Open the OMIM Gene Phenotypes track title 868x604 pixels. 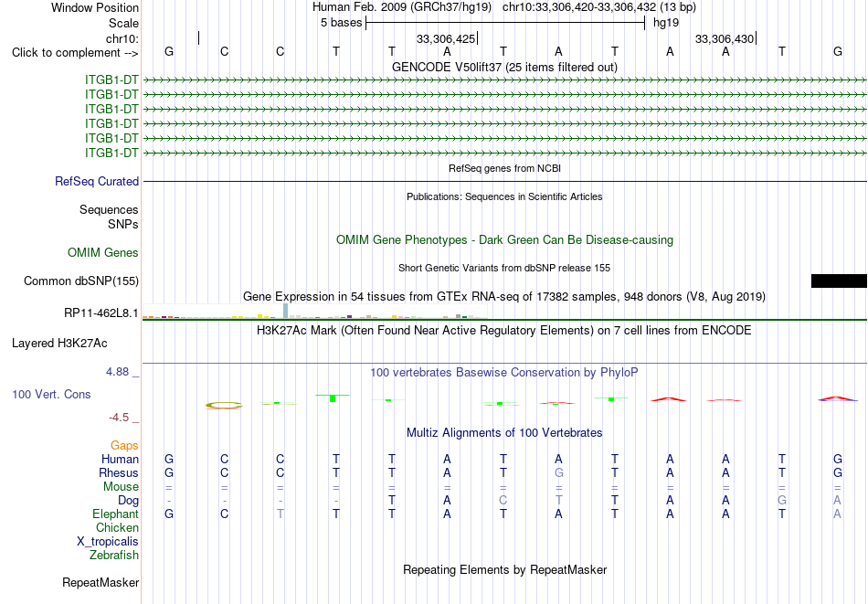click(504, 239)
